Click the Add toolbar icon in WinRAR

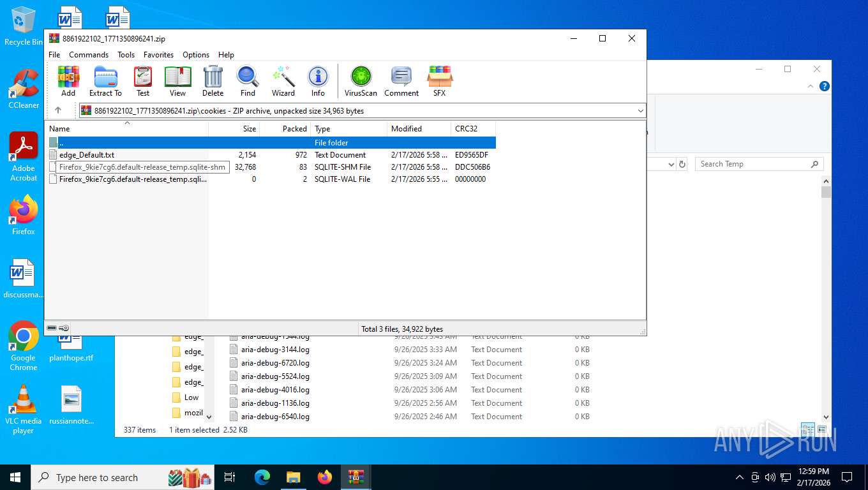click(x=68, y=81)
